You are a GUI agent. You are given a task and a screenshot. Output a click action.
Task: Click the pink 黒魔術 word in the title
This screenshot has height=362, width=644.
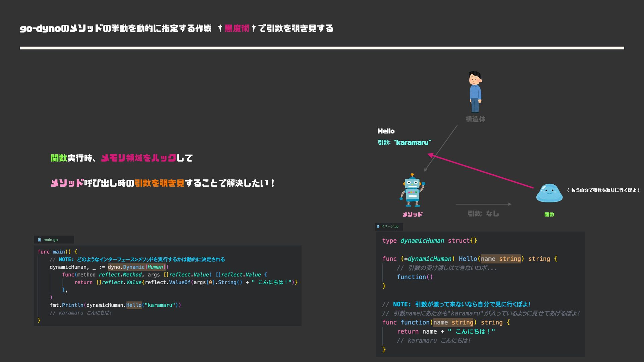click(x=237, y=28)
